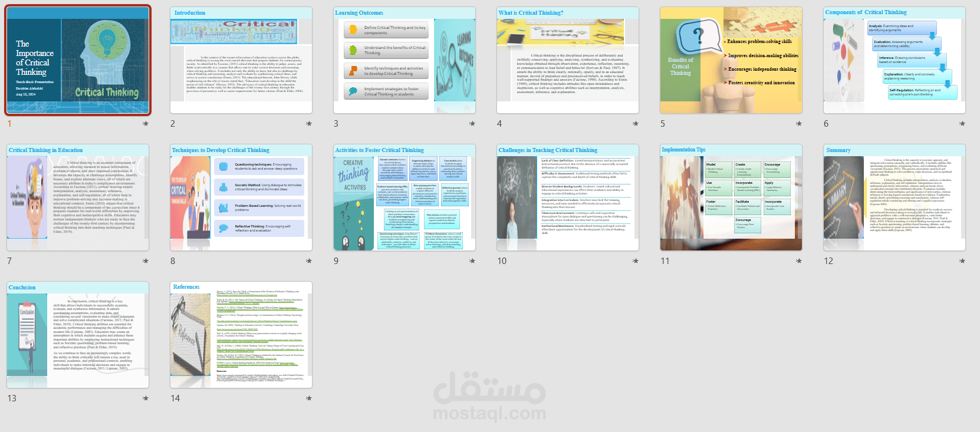980x432 pixels.
Task: Click the transition star icon under slide 10
Action: pos(636,261)
